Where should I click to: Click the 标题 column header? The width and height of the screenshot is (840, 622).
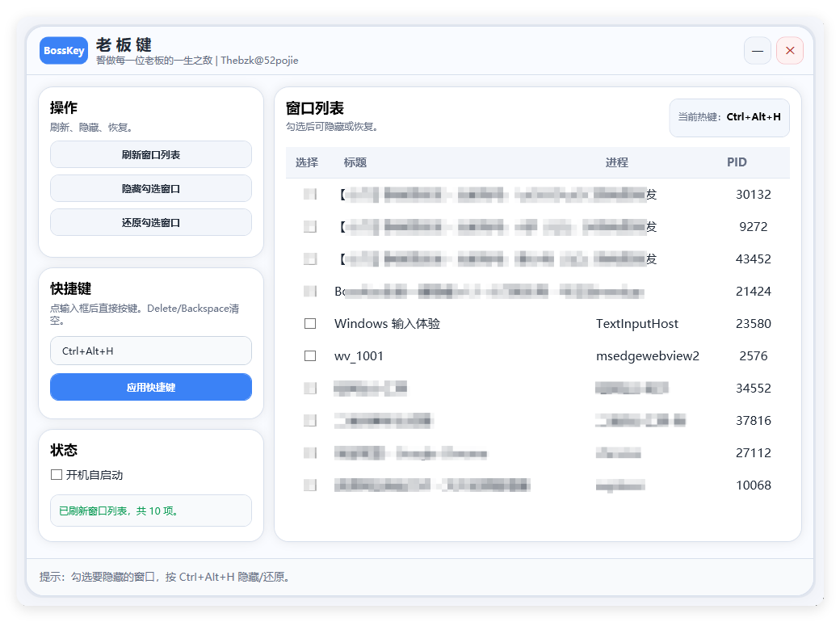click(x=355, y=162)
